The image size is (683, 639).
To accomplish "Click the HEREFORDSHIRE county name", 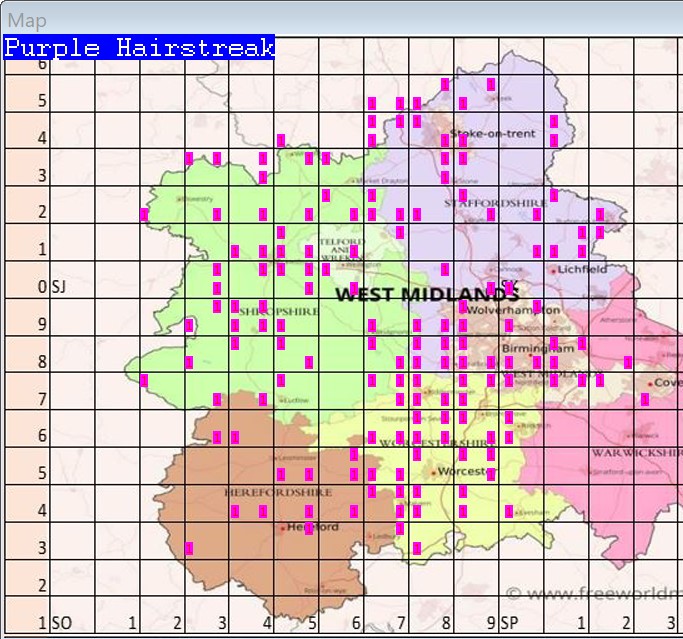I will (263, 492).
